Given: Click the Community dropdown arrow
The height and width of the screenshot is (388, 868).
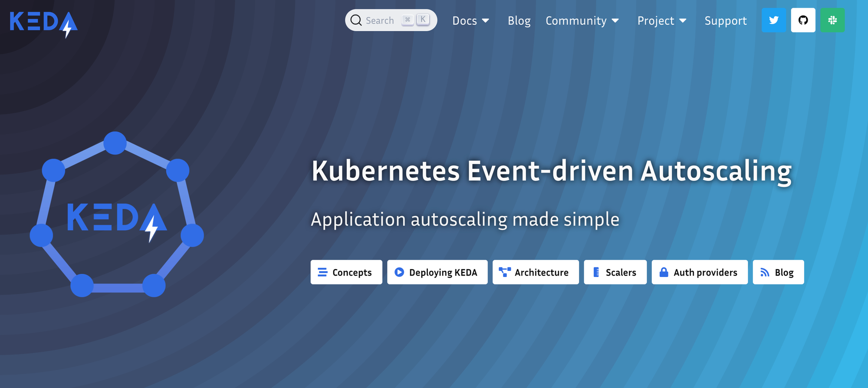Looking at the screenshot, I should (x=615, y=21).
